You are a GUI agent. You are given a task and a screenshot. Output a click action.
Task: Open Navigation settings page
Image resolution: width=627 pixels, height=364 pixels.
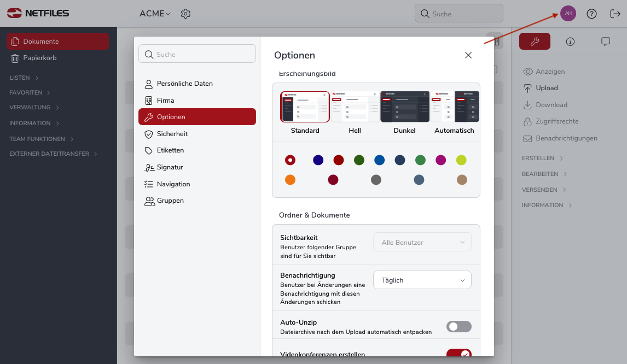click(x=197, y=184)
